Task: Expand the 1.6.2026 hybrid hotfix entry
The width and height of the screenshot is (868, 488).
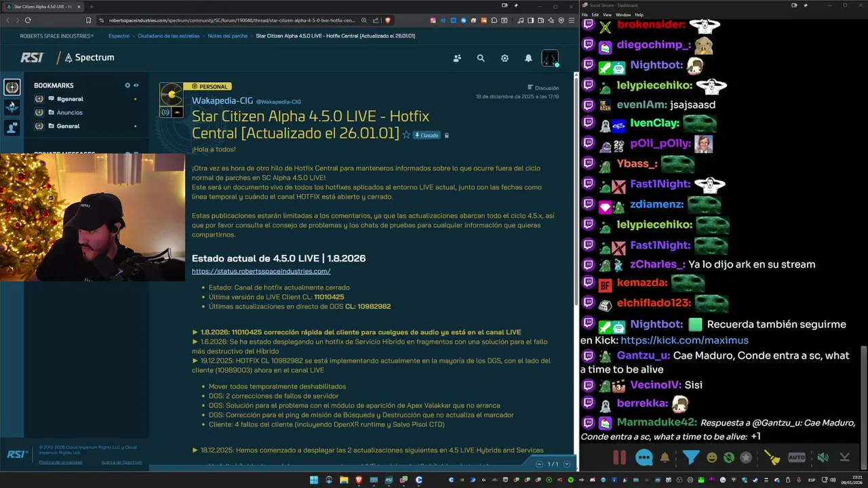Action: click(195, 342)
